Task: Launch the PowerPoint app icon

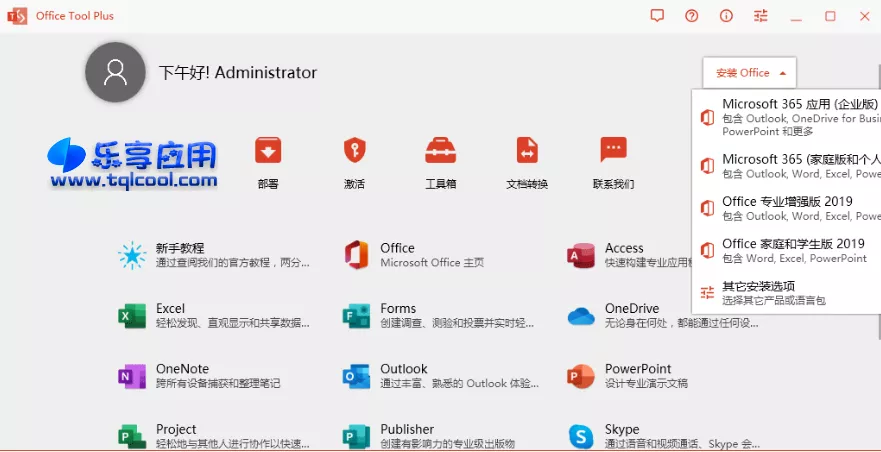Action: tap(581, 376)
